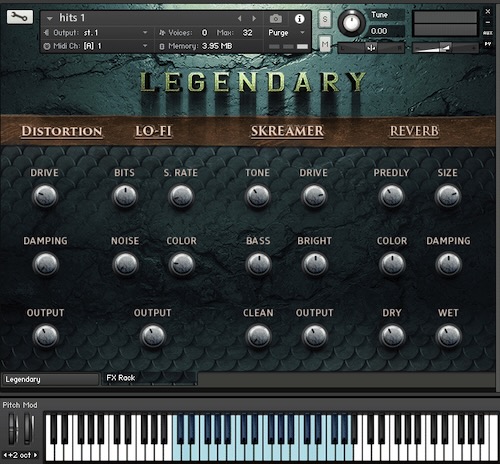Adjust the volume slider

[445, 48]
